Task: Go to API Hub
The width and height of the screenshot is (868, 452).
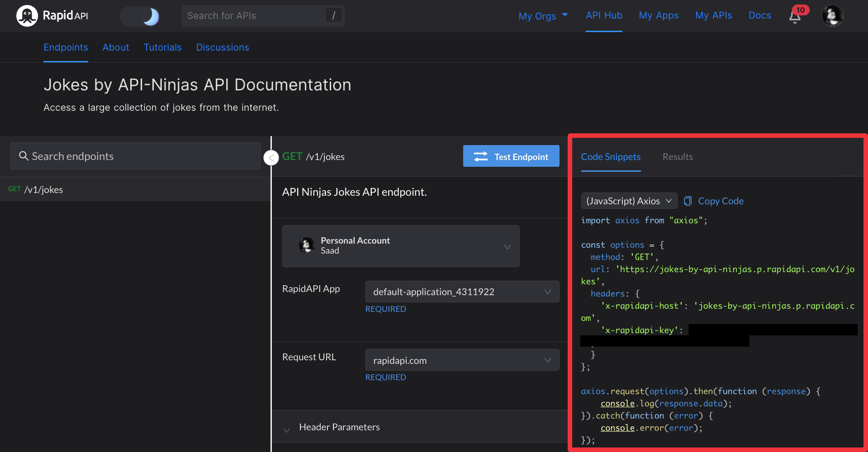Action: click(x=604, y=15)
